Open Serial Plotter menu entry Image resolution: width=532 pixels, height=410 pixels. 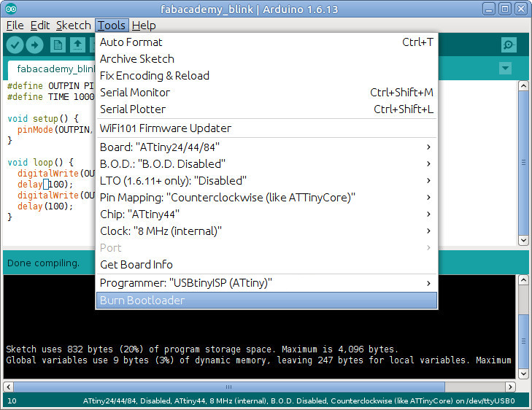pyautogui.click(x=266, y=109)
